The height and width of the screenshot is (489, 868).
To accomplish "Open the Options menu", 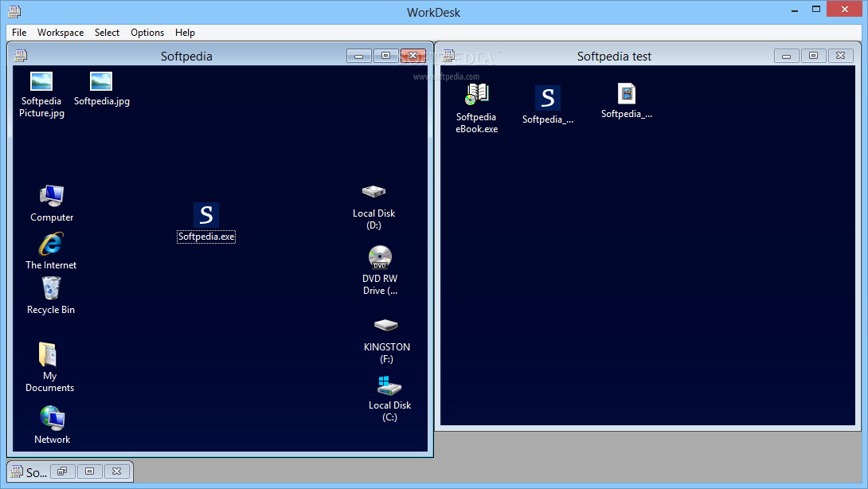I will (x=147, y=33).
